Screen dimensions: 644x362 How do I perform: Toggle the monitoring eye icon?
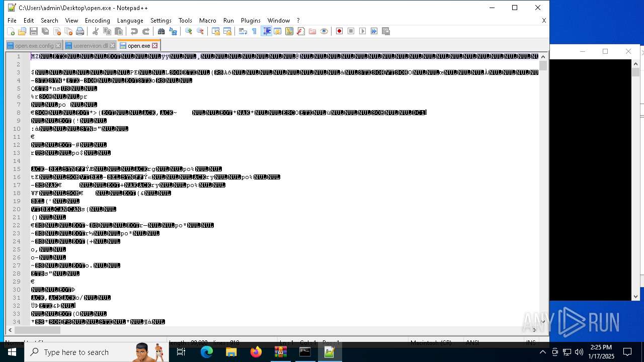(x=324, y=31)
